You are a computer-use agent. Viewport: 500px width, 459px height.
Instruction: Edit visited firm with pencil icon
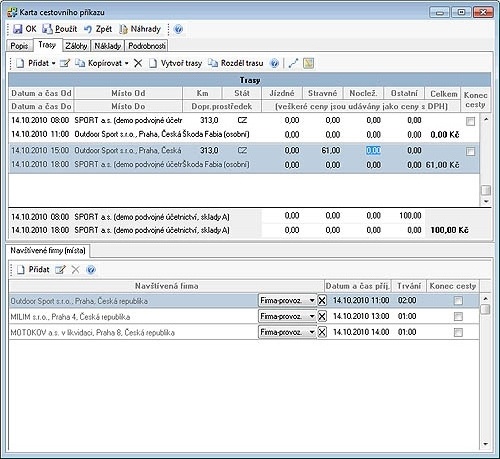[x=60, y=269]
